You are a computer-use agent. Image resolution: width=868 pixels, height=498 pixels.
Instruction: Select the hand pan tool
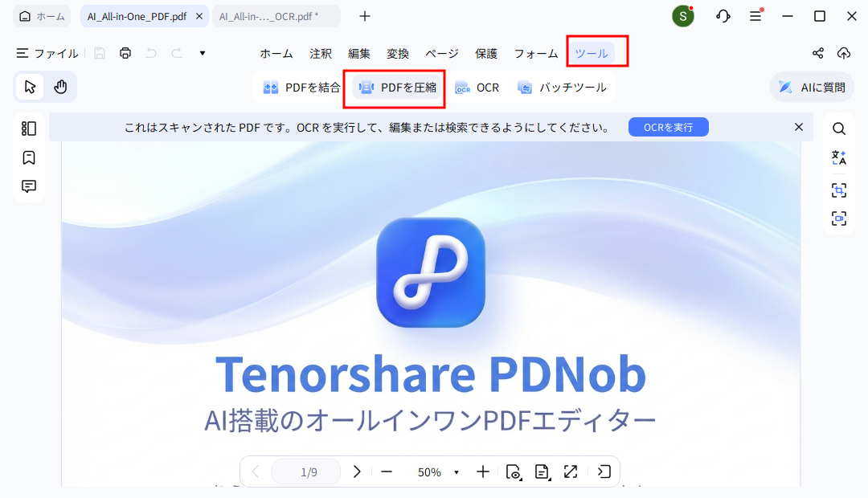coord(60,87)
